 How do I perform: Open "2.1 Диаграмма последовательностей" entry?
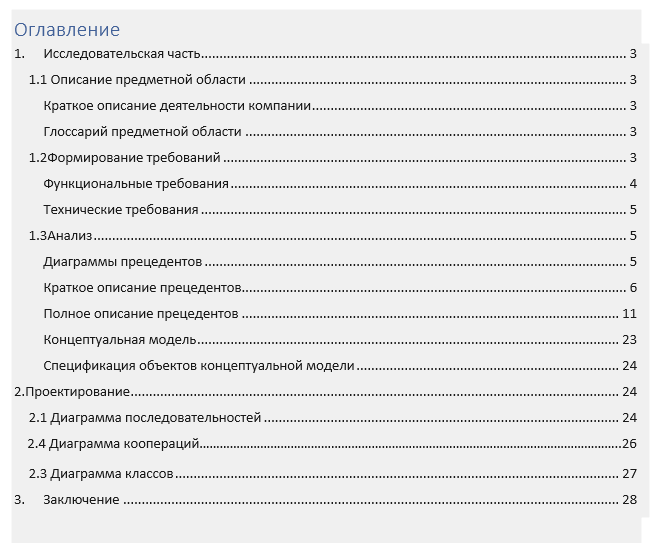coord(145,418)
